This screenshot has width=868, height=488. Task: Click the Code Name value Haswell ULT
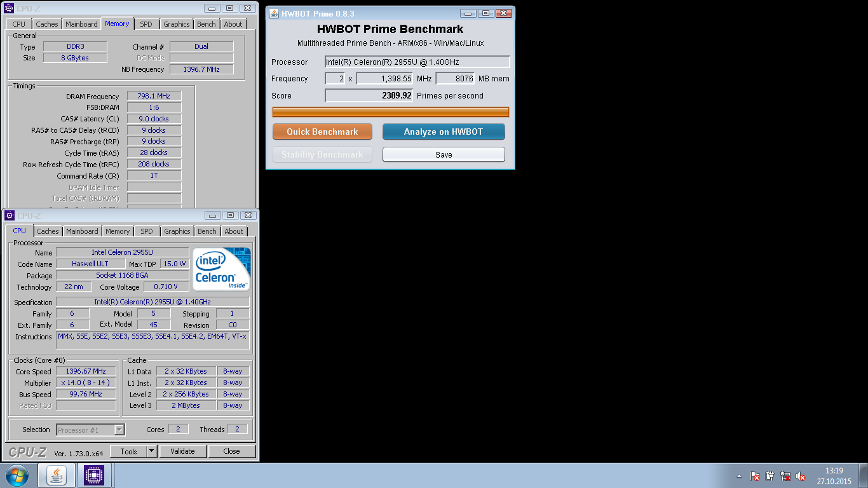click(90, 264)
